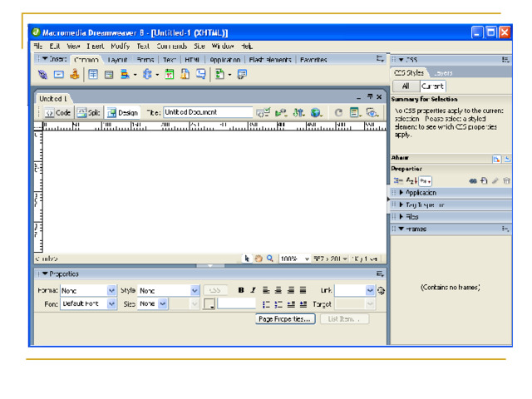Click the Delete CSS trash icon

coord(506,181)
